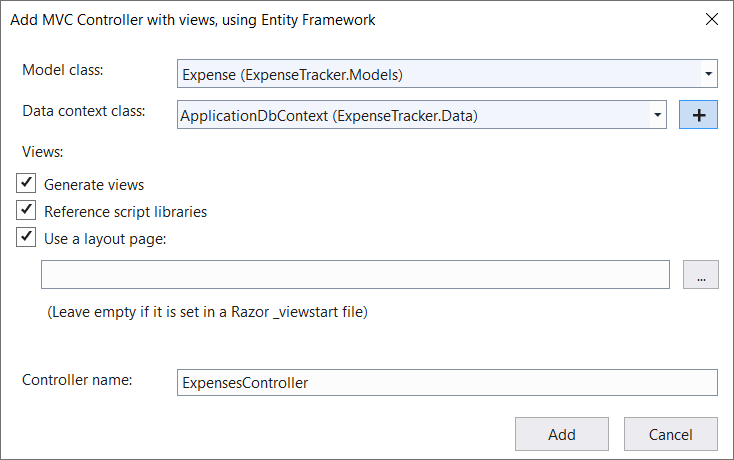Click the "Reference script libraries" label text
Viewport: 734px width, 460px height.
pyautogui.click(x=125, y=212)
